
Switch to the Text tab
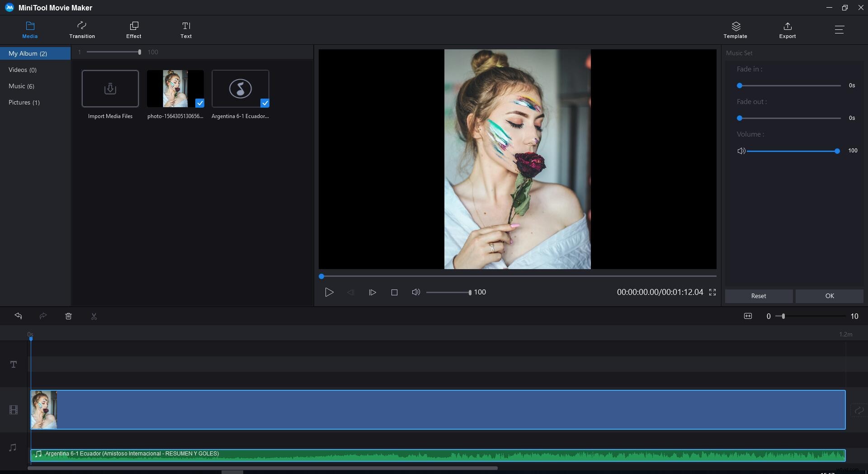[x=186, y=29]
